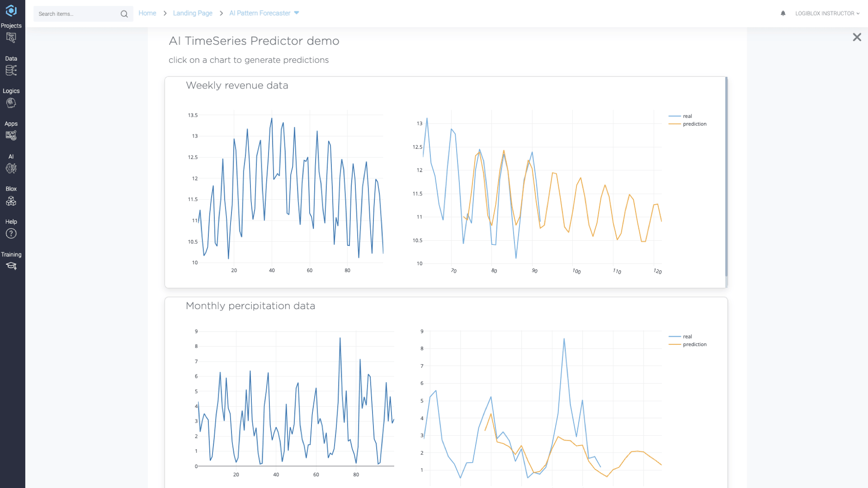Open the Projects panel icon
The height and width of the screenshot is (488, 868).
11,38
